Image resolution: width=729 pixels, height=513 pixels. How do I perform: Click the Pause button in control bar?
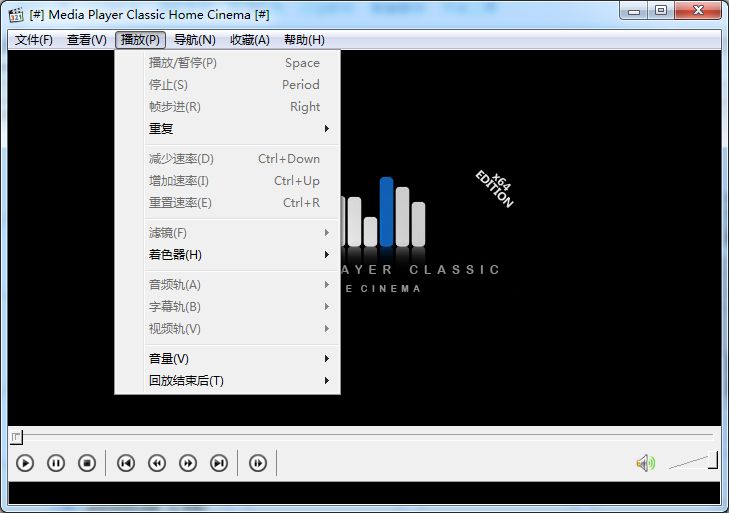point(56,463)
